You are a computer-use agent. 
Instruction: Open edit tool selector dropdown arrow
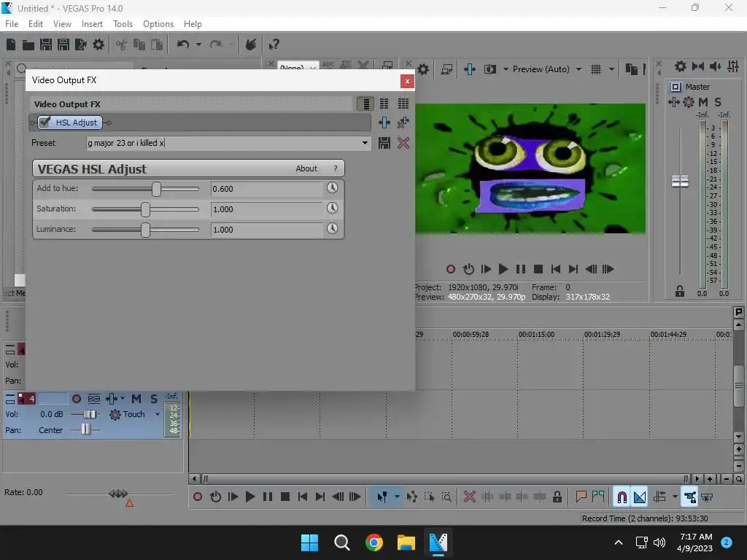click(397, 497)
